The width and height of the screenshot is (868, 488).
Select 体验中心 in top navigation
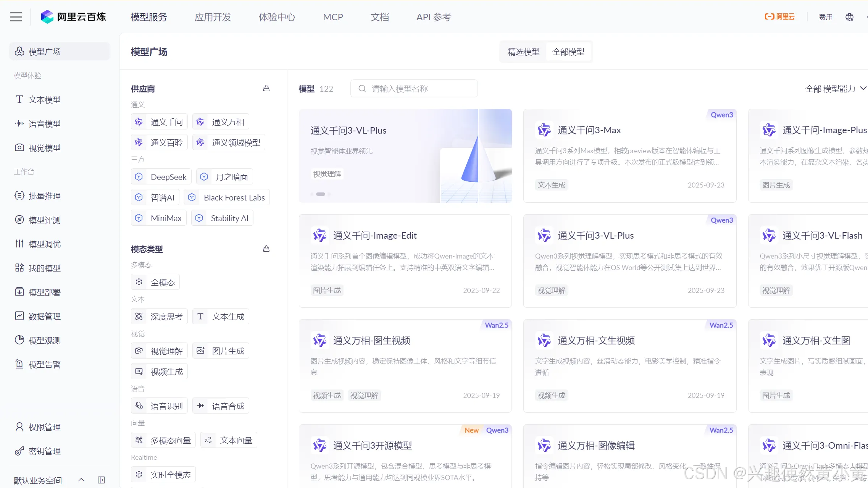[x=277, y=17]
